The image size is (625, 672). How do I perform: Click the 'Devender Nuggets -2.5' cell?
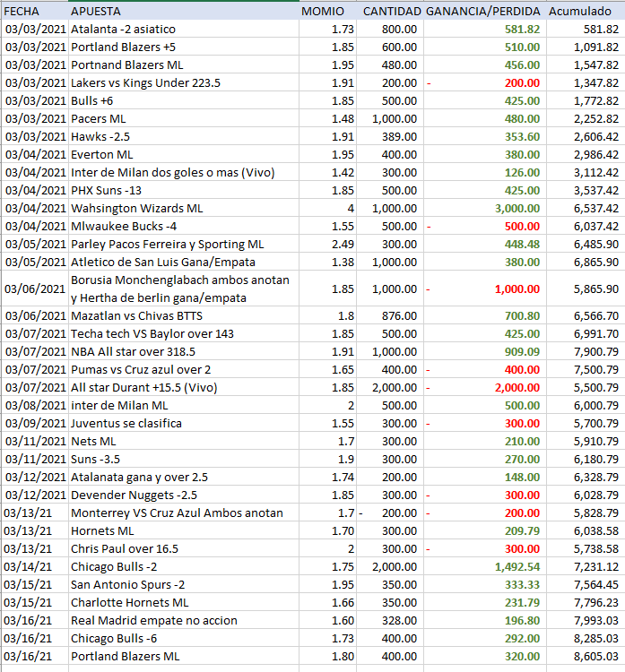tap(184, 495)
